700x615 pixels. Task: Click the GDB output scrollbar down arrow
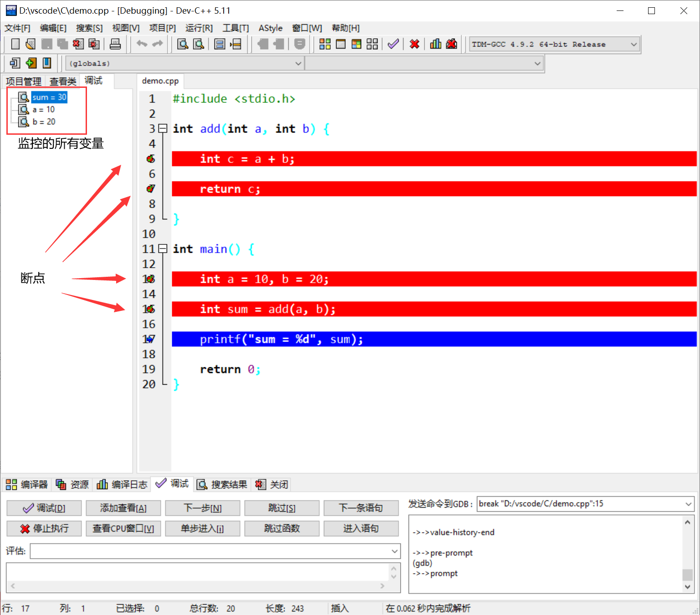click(688, 587)
